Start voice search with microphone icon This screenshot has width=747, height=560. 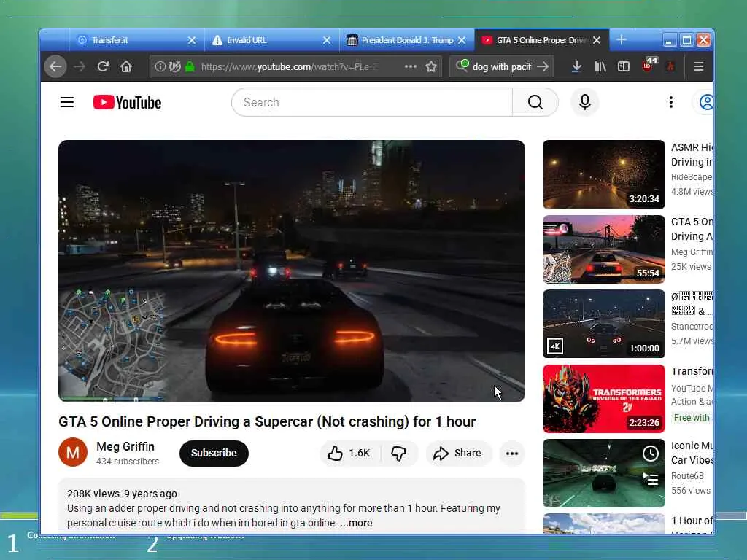point(585,102)
